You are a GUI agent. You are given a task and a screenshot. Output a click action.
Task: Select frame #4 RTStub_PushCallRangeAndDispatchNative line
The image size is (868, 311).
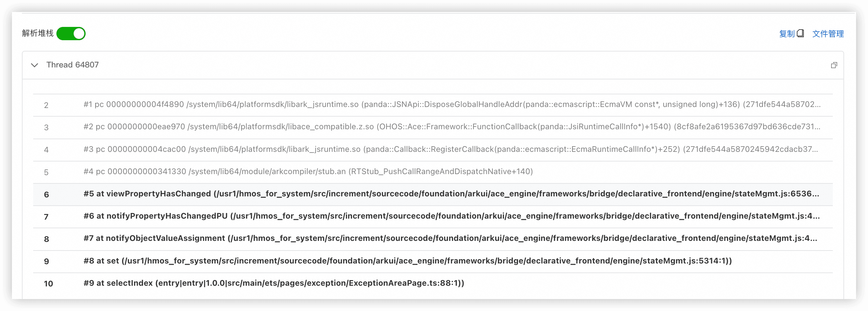coord(308,172)
